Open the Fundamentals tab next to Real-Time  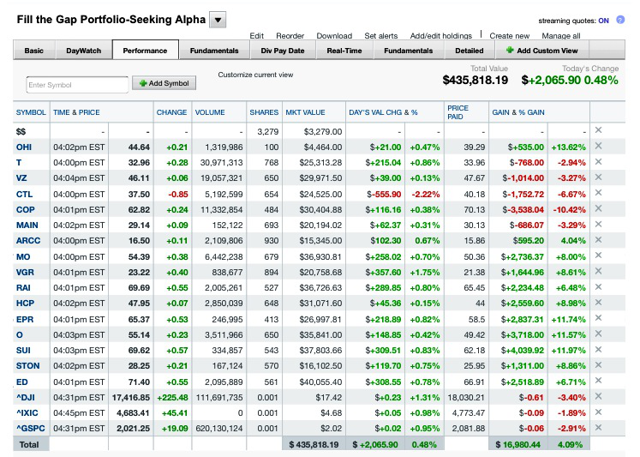coord(409,51)
